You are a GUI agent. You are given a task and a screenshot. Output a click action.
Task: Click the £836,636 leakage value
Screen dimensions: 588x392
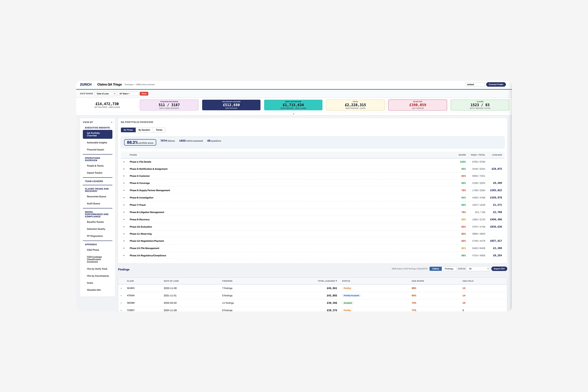496,227
